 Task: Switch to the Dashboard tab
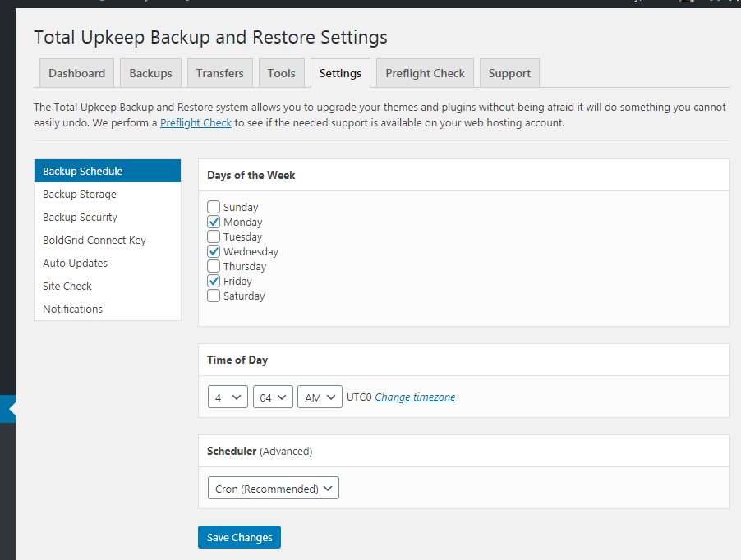point(76,73)
